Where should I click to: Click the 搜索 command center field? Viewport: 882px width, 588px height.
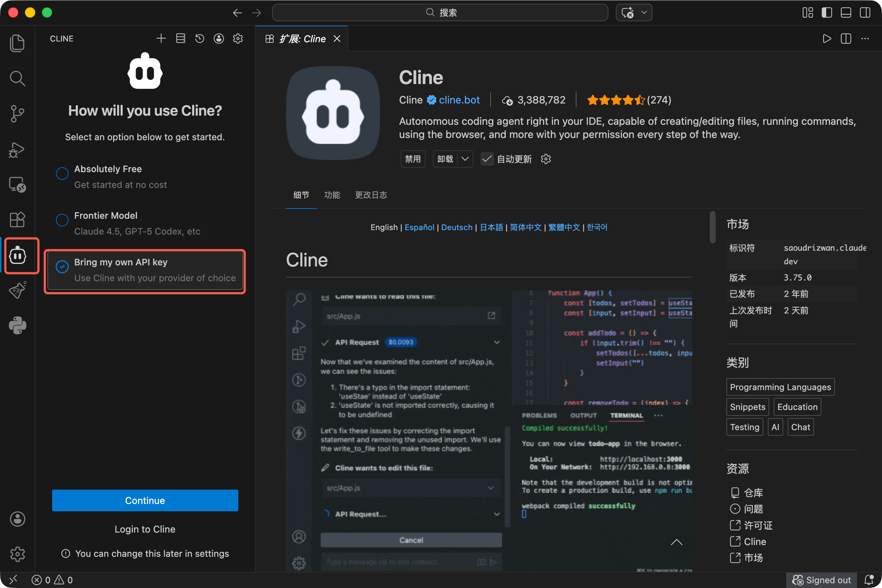pyautogui.click(x=440, y=12)
